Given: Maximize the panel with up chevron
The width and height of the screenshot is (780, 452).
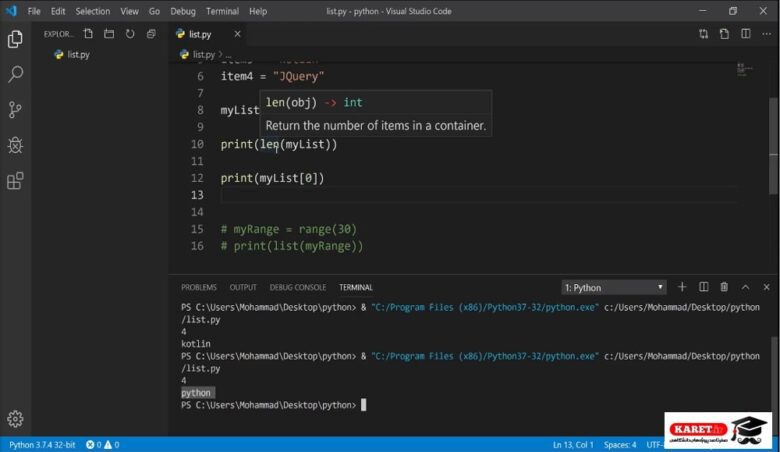Looking at the screenshot, I should 745,287.
